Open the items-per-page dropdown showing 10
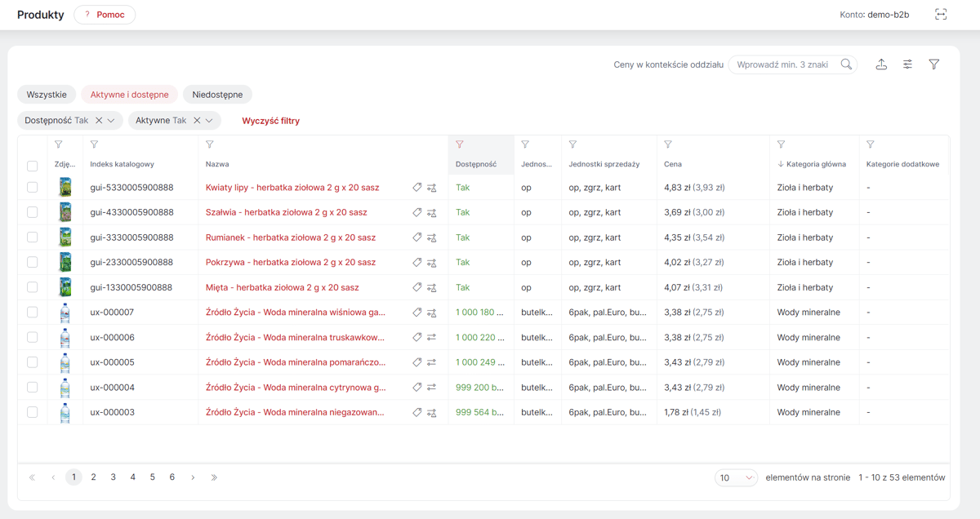 [x=736, y=478]
